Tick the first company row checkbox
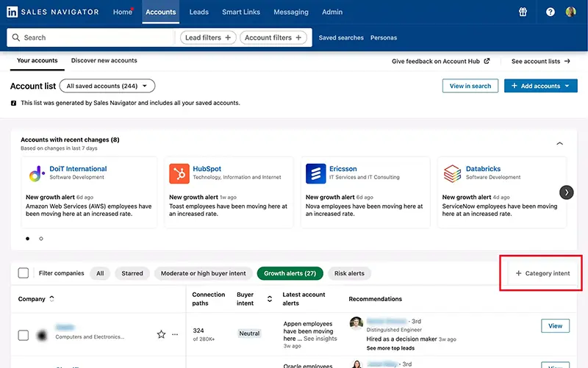The height and width of the screenshot is (368, 588). pyautogui.click(x=24, y=335)
